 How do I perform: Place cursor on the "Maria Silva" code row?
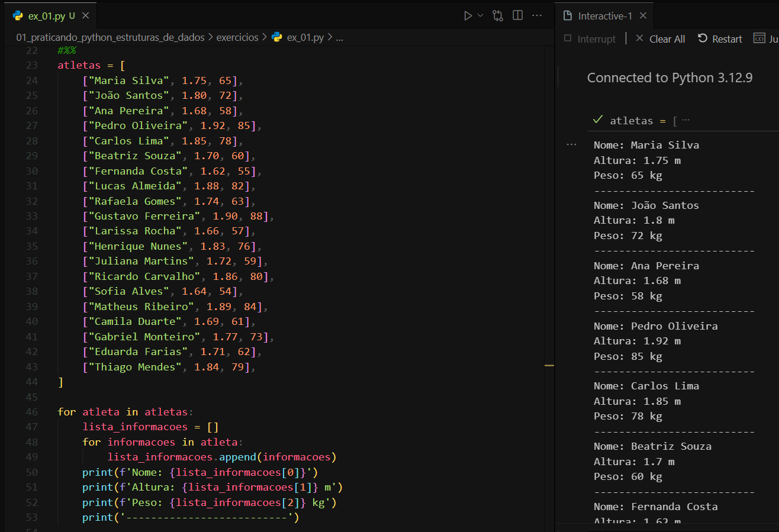pos(163,80)
